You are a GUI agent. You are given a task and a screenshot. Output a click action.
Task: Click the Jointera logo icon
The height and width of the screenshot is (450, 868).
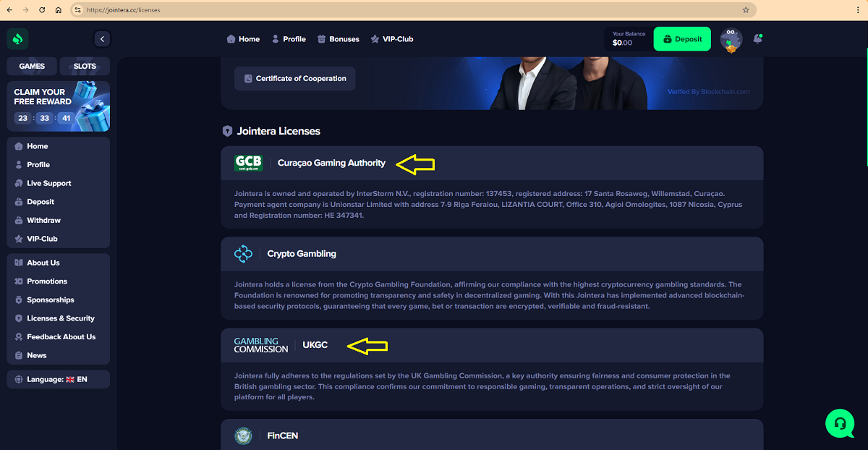18,39
